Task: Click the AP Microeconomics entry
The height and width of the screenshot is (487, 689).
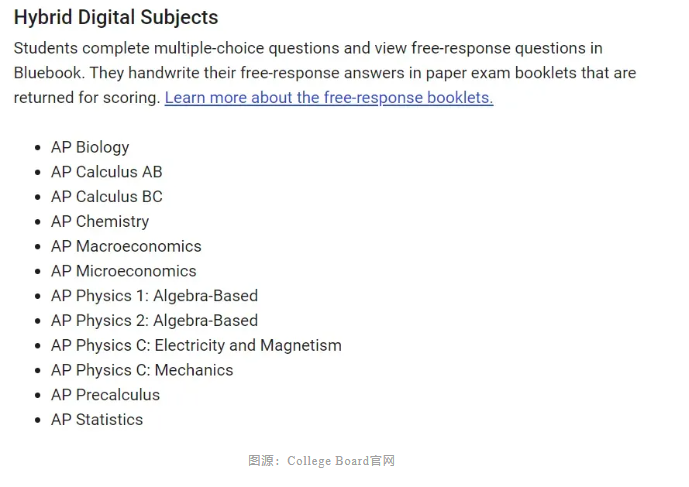Action: point(123,271)
